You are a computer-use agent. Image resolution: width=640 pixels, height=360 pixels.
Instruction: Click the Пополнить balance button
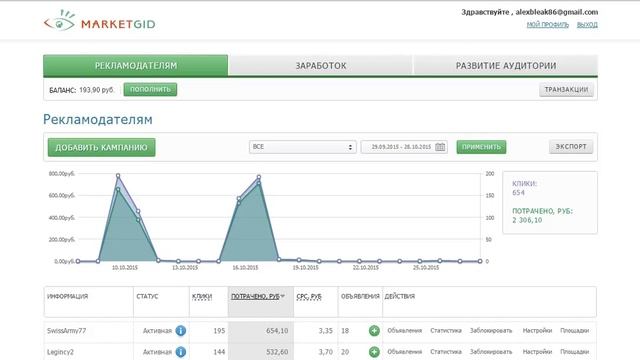coord(150,89)
